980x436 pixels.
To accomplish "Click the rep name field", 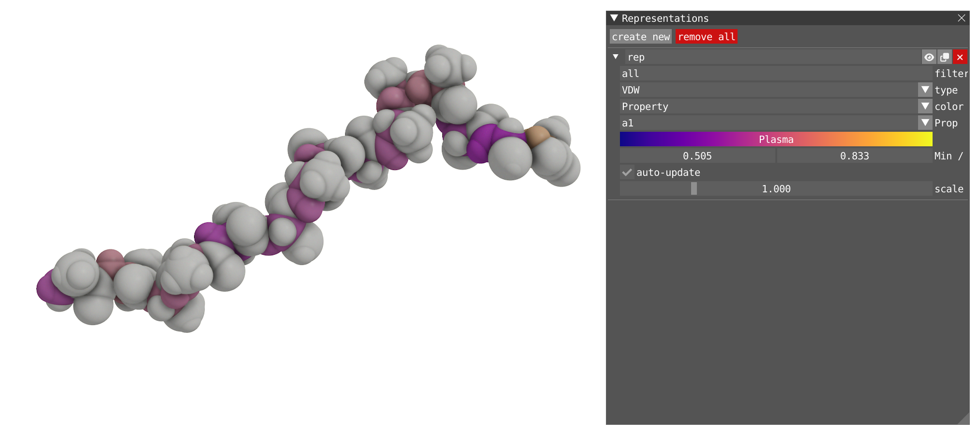I will click(x=773, y=57).
